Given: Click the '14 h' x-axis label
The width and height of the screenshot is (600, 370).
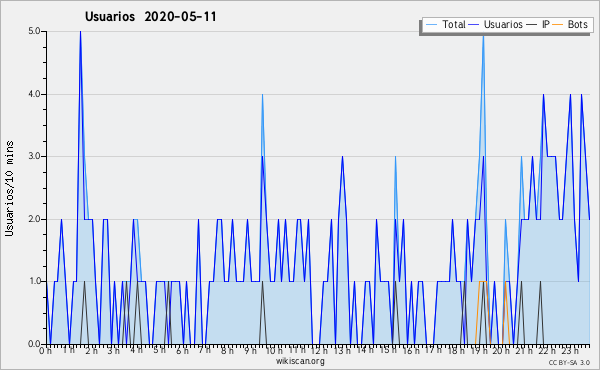Looking at the screenshot, I should 365,350.
